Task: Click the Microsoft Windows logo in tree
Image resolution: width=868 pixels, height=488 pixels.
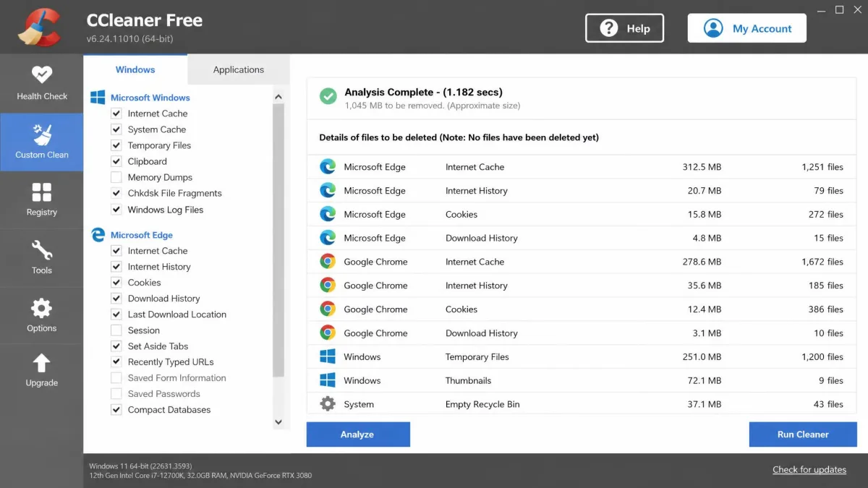Action: [x=98, y=98]
